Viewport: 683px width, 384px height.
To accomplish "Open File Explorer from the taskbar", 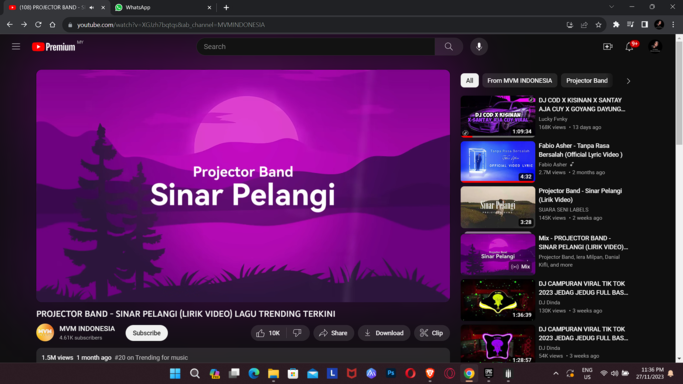I will point(273,374).
